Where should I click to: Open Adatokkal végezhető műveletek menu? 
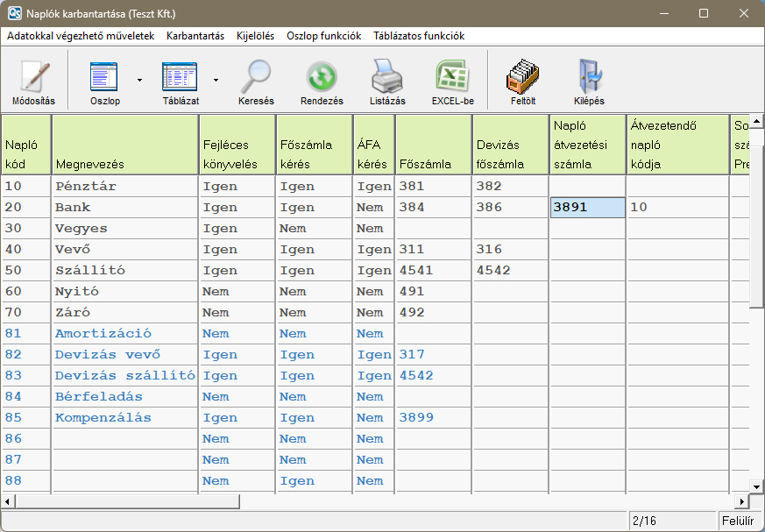tap(81, 36)
